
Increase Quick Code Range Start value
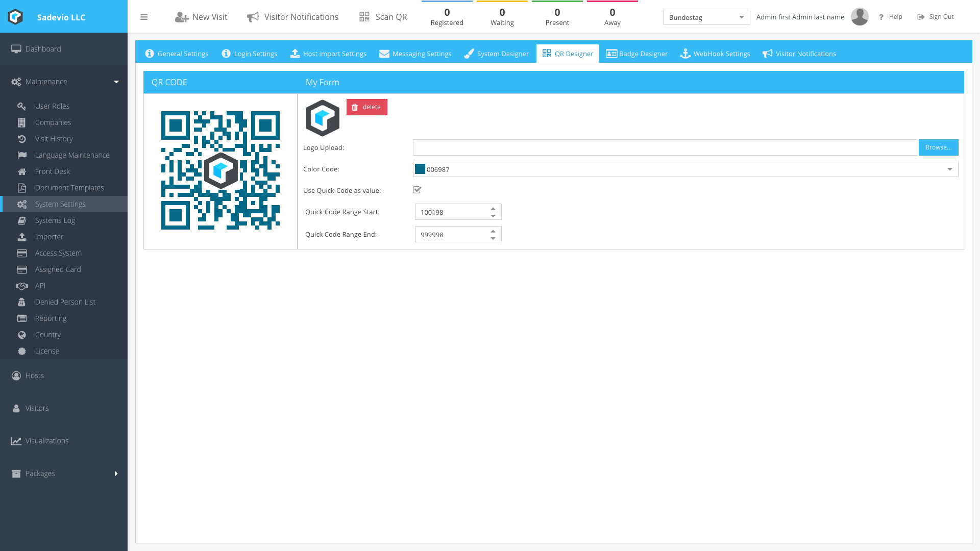(493, 208)
